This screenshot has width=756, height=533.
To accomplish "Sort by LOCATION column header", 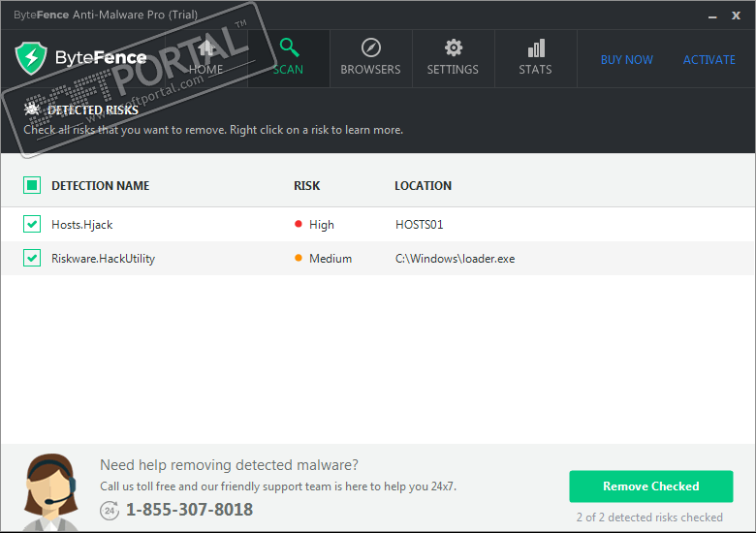I will tap(423, 185).
